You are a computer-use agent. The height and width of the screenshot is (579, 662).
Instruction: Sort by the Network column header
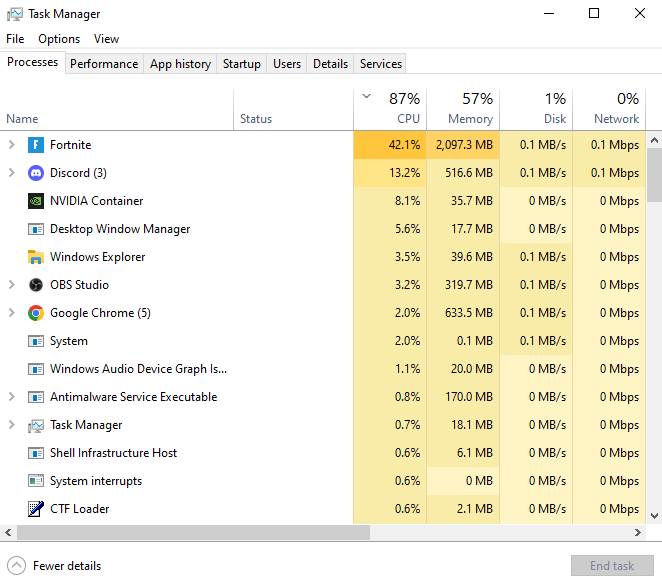pos(609,110)
